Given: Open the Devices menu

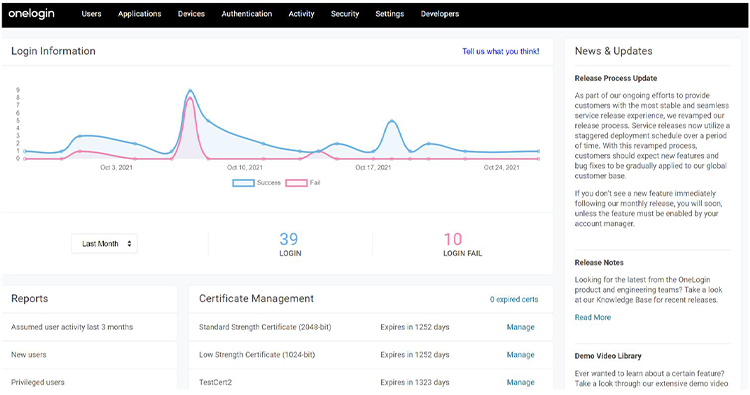Looking at the screenshot, I should [191, 14].
